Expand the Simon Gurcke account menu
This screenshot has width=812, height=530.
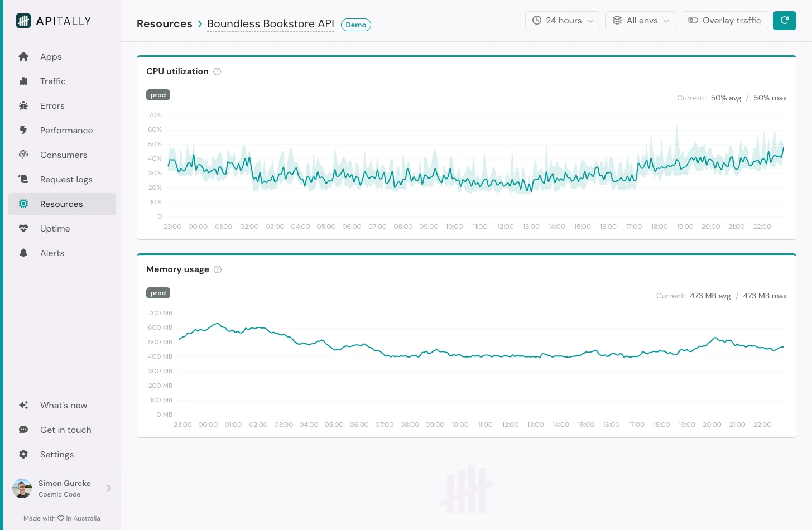point(62,488)
